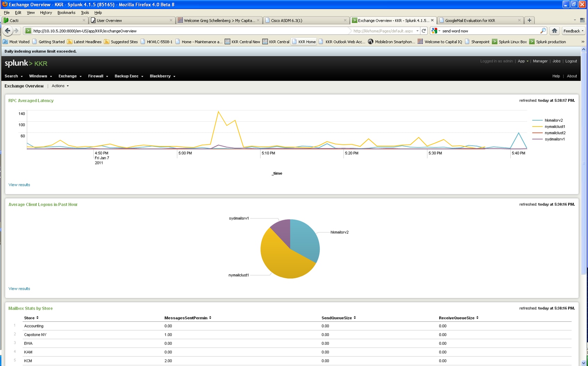
Task: Expand the Firewall navigation menu
Action: tap(98, 76)
